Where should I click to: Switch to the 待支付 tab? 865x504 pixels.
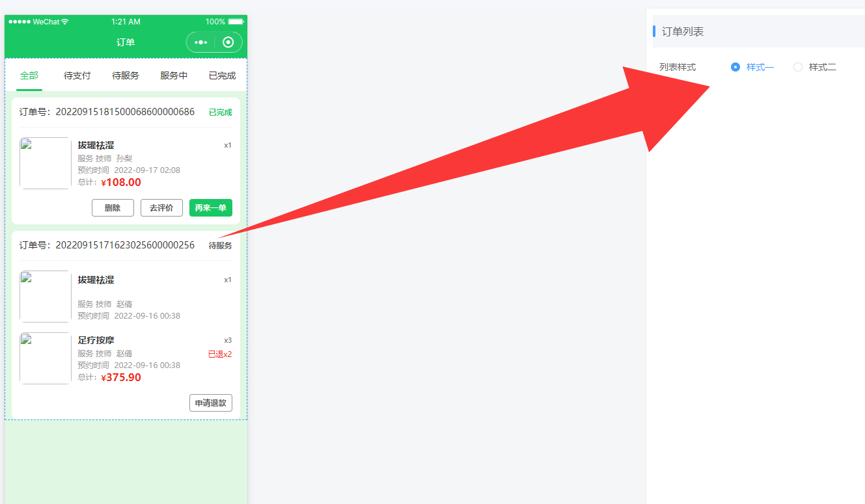77,75
